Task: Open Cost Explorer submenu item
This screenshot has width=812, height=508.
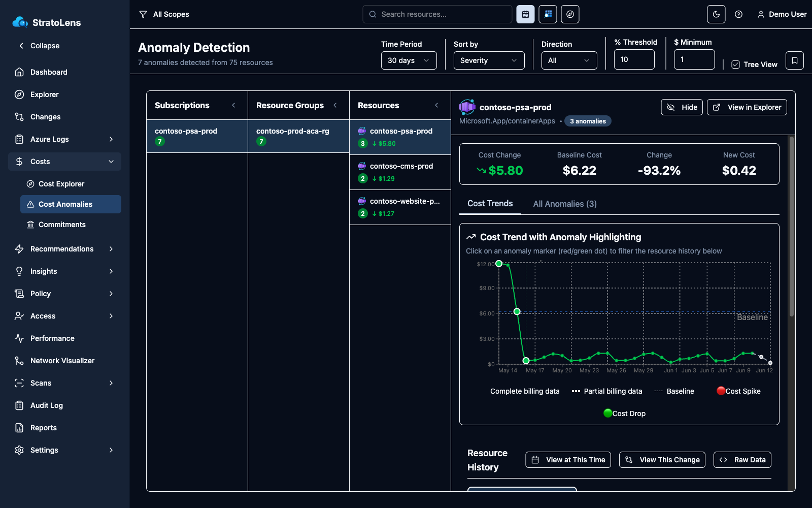Action: coord(71,184)
